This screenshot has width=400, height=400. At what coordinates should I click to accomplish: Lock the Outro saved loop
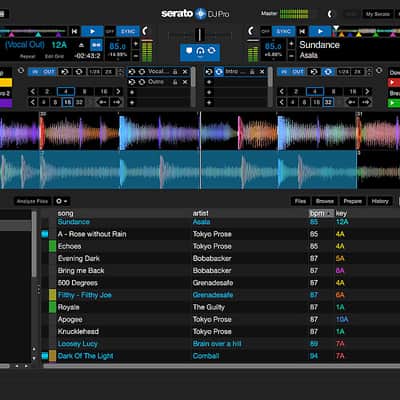[175, 82]
